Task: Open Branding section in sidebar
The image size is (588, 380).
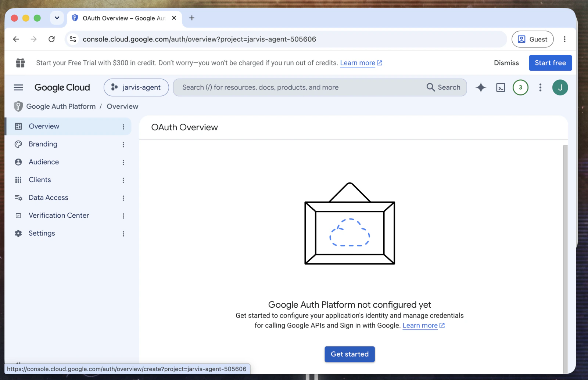Action: [68, 144]
